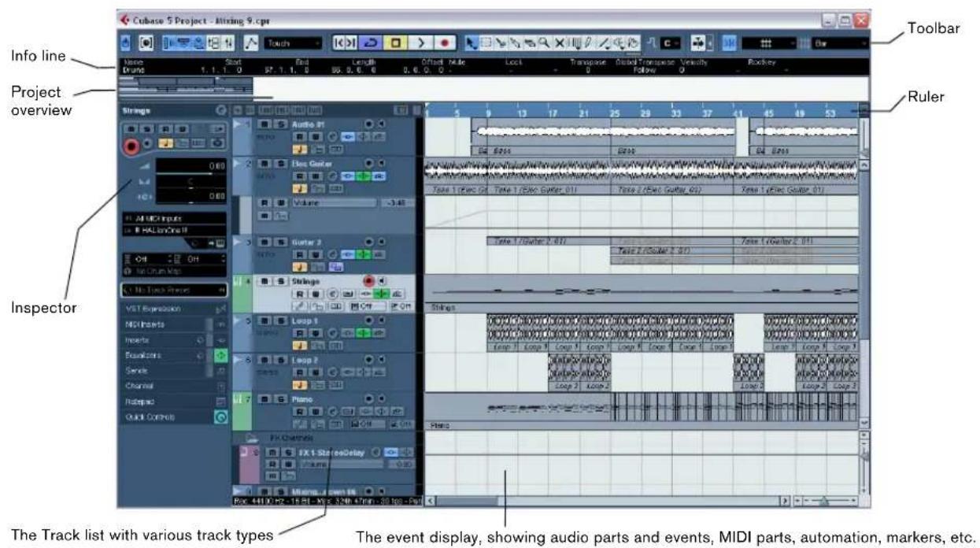Click the Quick Controls teal icon
The height and width of the screenshot is (548, 980).
click(x=221, y=417)
